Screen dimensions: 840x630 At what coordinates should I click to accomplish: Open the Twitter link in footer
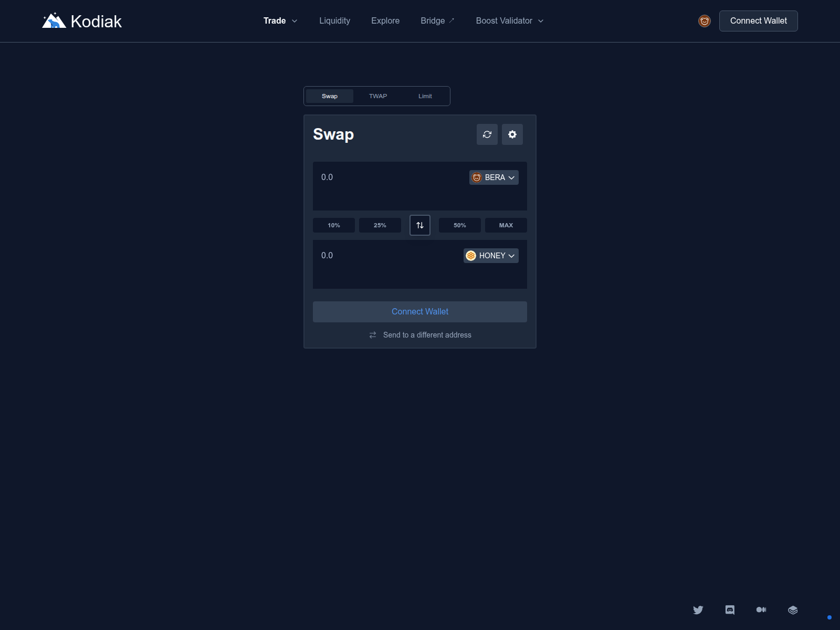pos(698,610)
